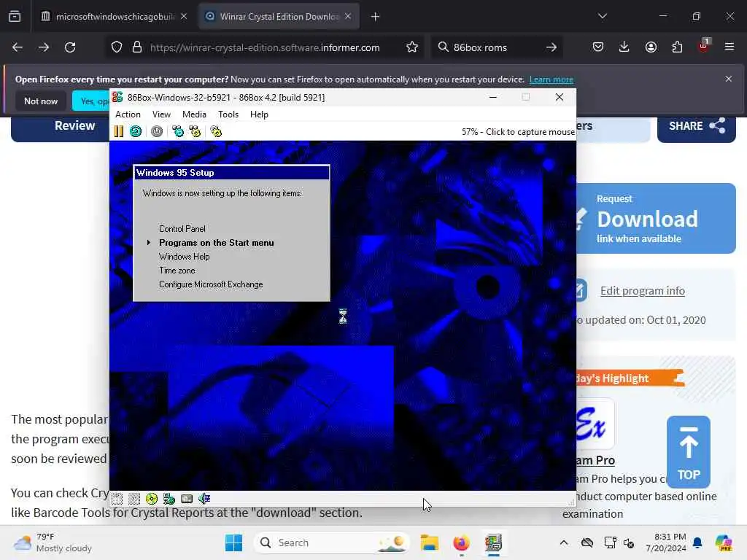Click the TOP scroll-up button
The width and height of the screenshot is (747, 560).
tap(689, 452)
